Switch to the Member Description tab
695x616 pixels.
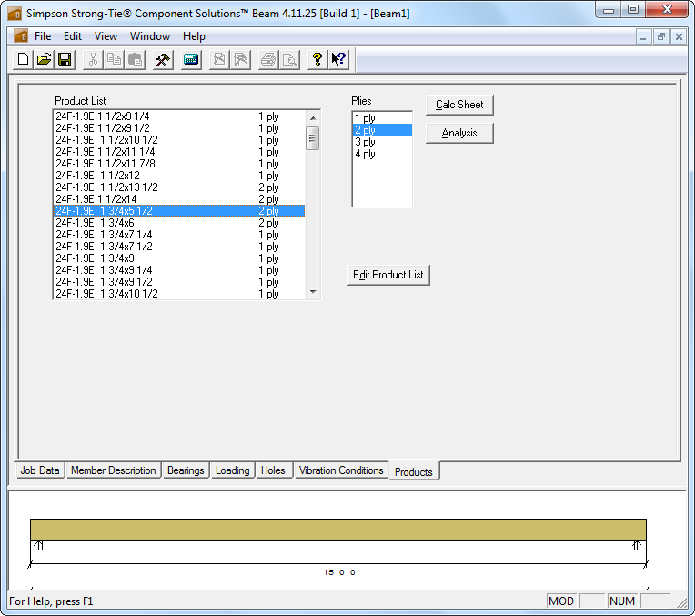pos(114,470)
